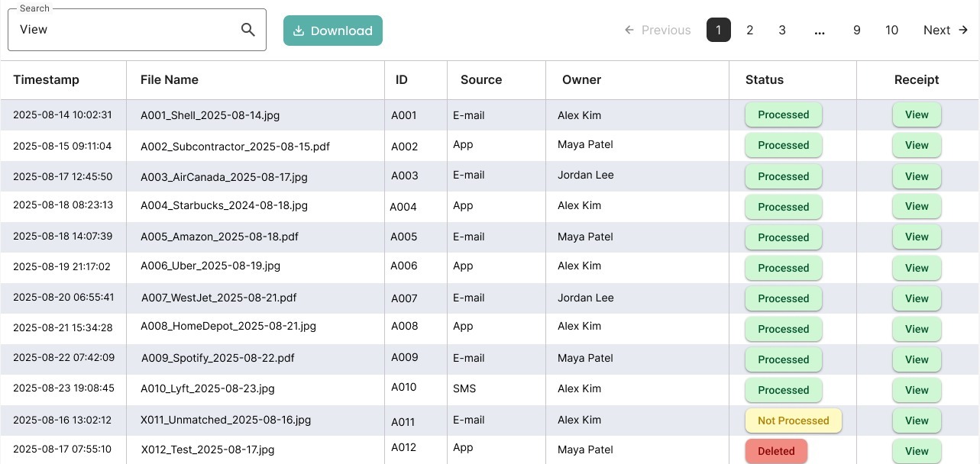Jump to page 10
Viewport: 980px width, 464px height.
[891, 31]
